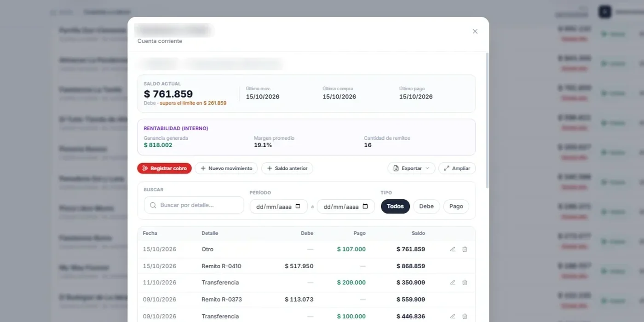The height and width of the screenshot is (322, 644).
Task: Click the 'Fecha' column header
Action: [x=150, y=233]
